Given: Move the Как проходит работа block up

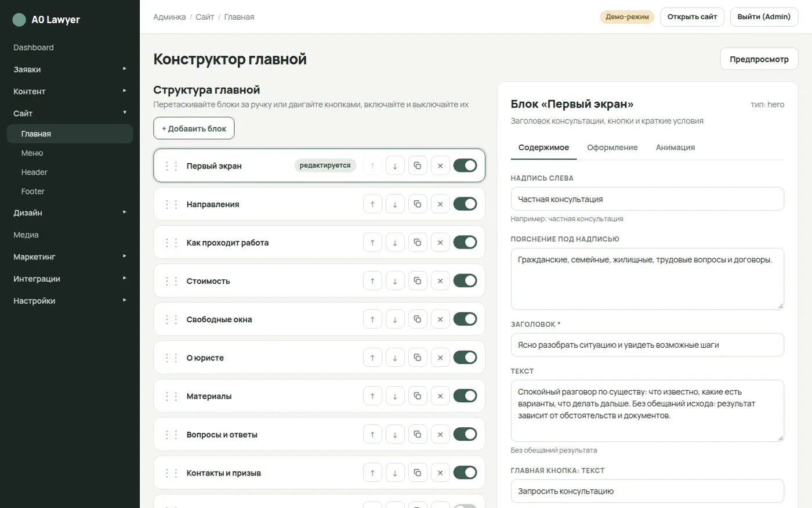Looking at the screenshot, I should tap(372, 243).
